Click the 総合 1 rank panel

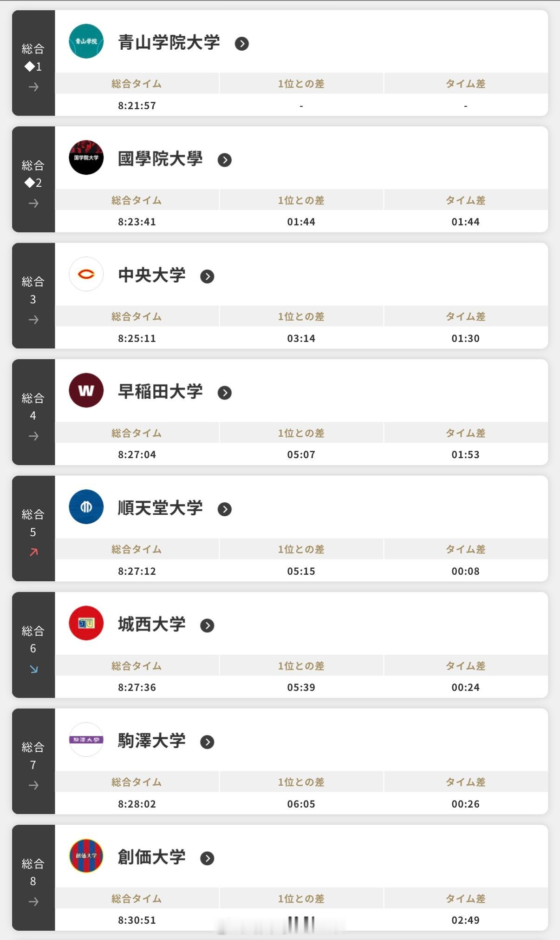pyautogui.click(x=33, y=63)
